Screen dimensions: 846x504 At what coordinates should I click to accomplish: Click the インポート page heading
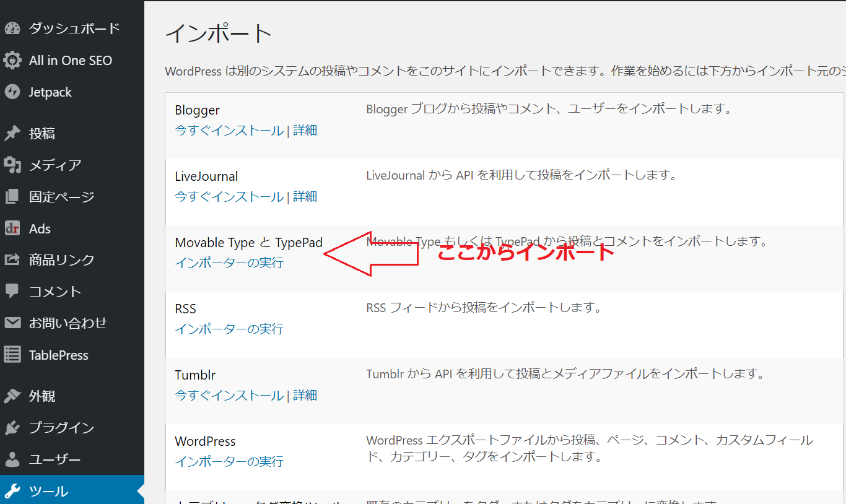click(219, 33)
